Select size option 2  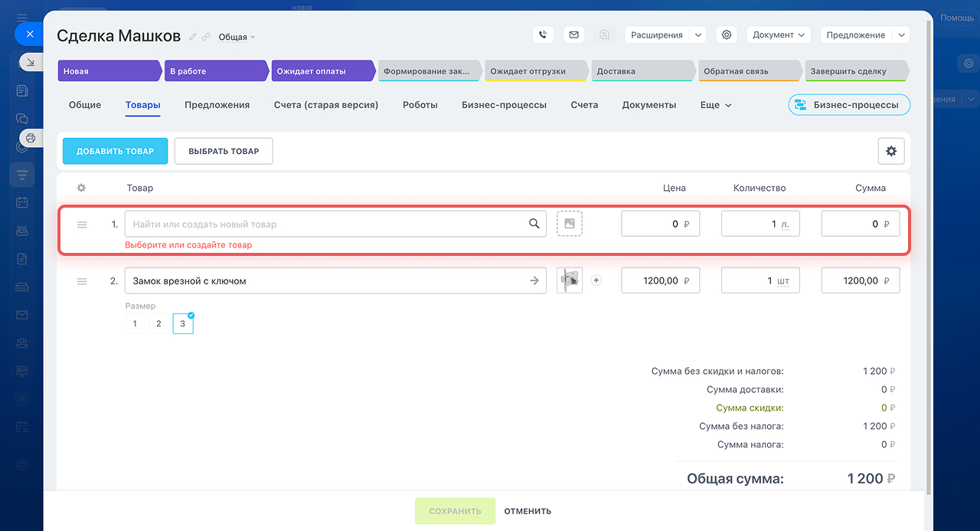pyautogui.click(x=158, y=324)
